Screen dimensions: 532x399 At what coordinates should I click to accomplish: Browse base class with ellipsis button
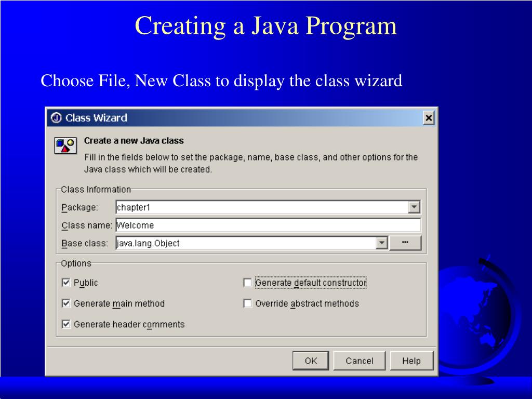(405, 243)
